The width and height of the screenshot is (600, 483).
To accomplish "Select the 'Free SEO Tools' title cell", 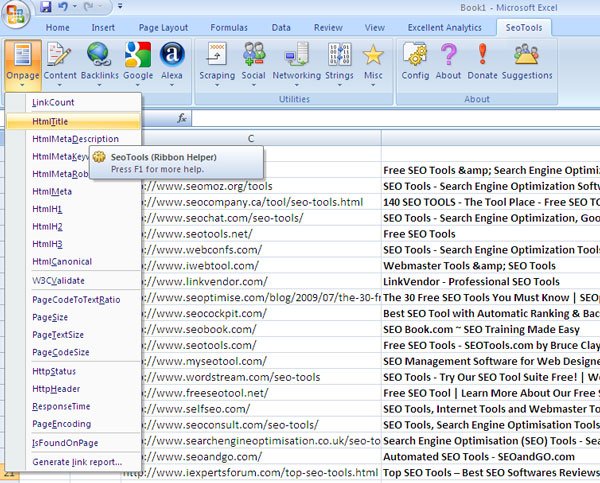I will click(x=492, y=234).
